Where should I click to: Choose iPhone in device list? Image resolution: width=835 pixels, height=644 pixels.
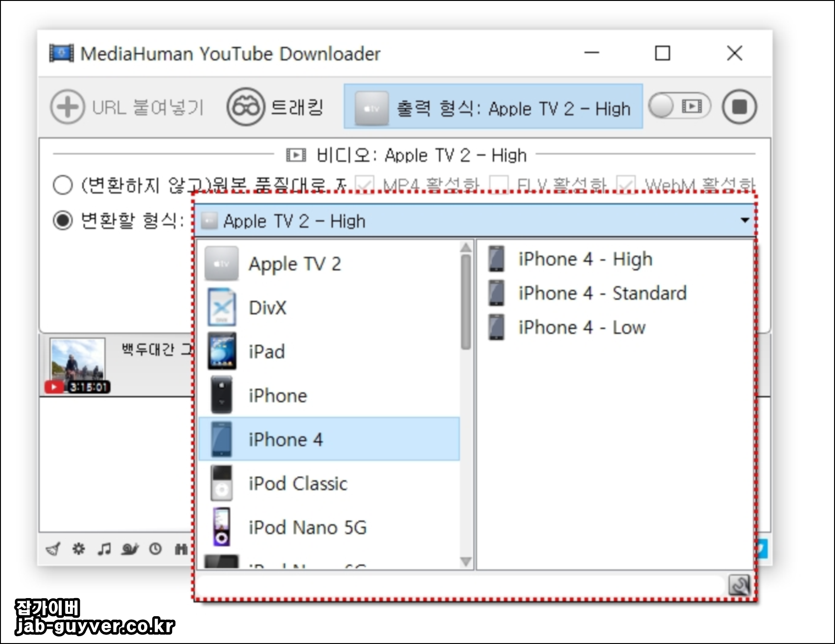pyautogui.click(x=329, y=395)
